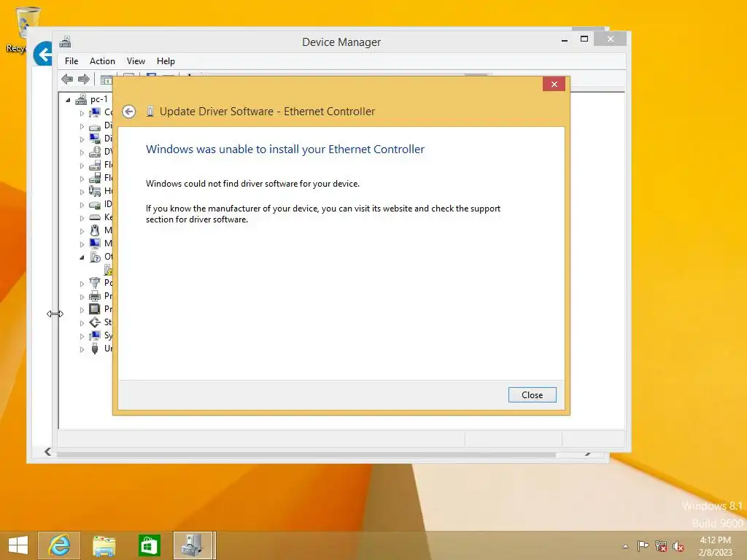This screenshot has width=747, height=560.
Task: Select the Ports category connector icon
Action: point(95,283)
